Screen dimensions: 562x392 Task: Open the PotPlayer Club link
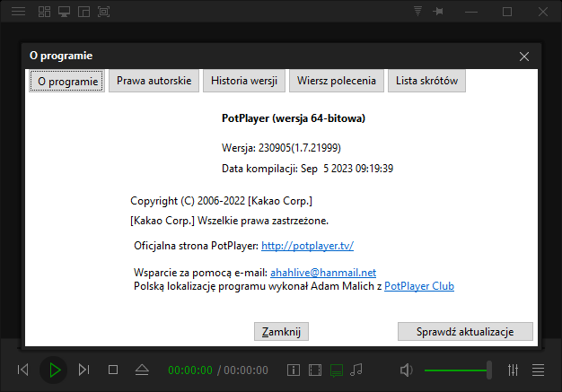419,286
